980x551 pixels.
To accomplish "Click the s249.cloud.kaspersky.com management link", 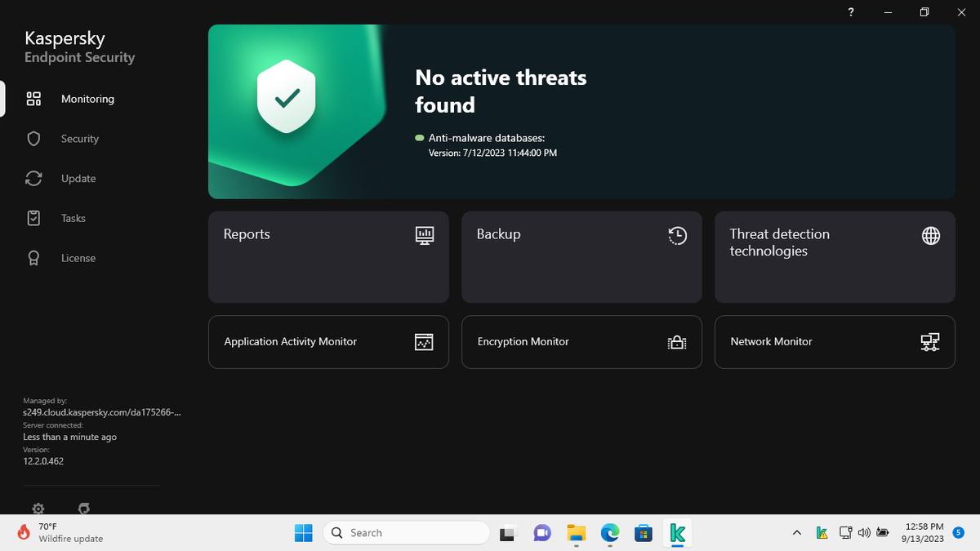I will tap(102, 412).
